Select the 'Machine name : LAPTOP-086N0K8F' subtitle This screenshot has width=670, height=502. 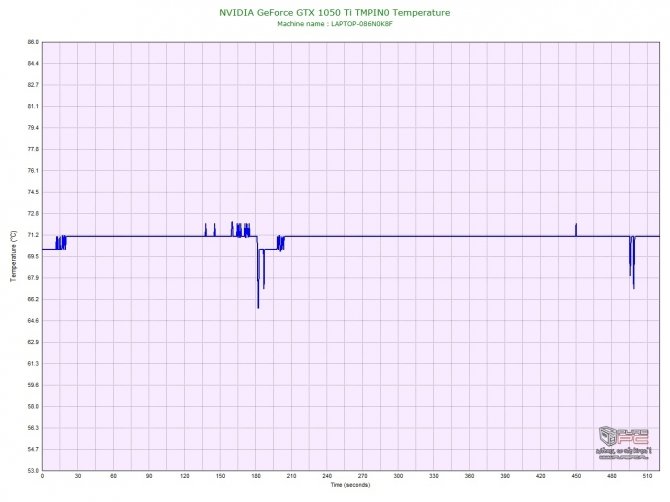click(x=335, y=24)
